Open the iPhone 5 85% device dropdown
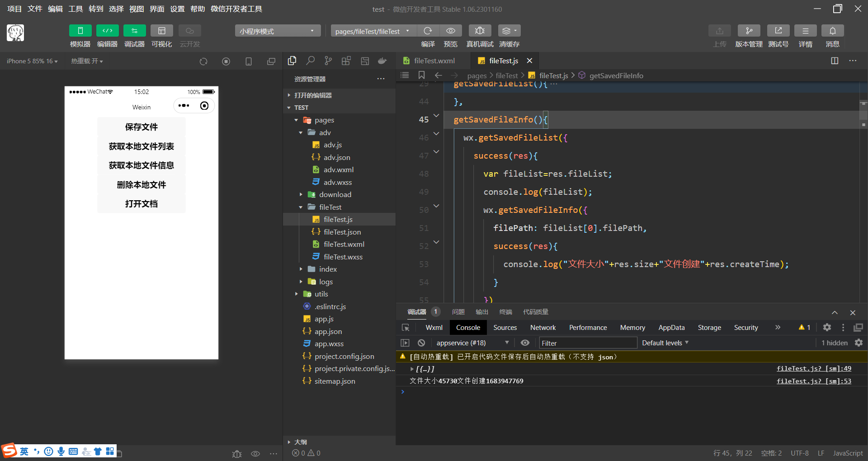Screen dimensions: 868x461 tap(32, 61)
